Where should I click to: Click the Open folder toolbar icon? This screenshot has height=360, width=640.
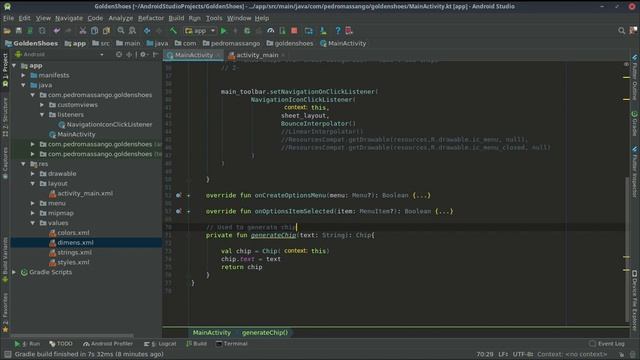click(7, 31)
